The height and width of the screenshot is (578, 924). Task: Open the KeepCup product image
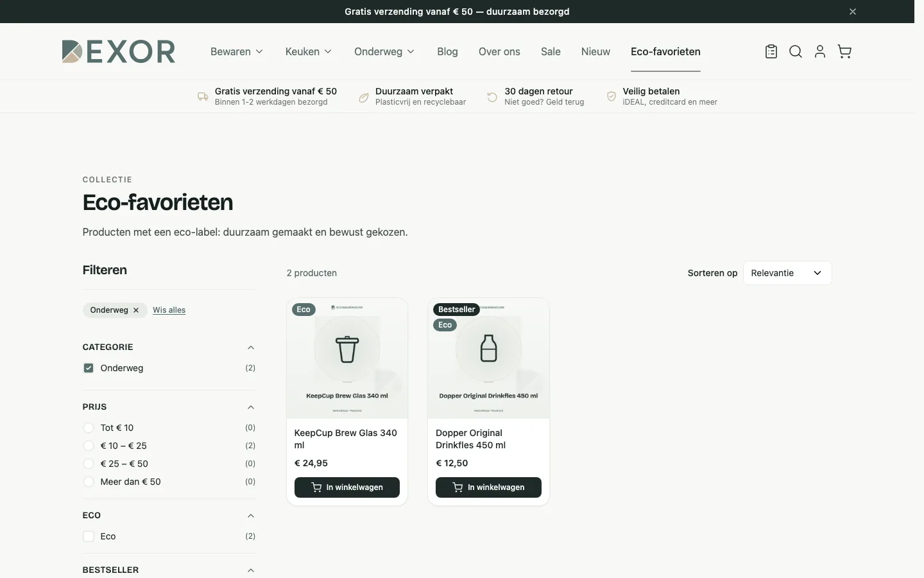(x=347, y=358)
